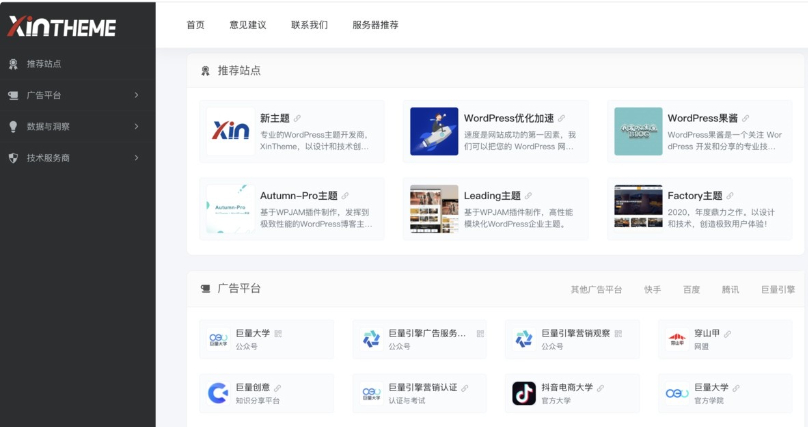This screenshot has height=427, width=808.
Task: Click the Xin logo thumbnail of 新主题
Action: click(230, 131)
